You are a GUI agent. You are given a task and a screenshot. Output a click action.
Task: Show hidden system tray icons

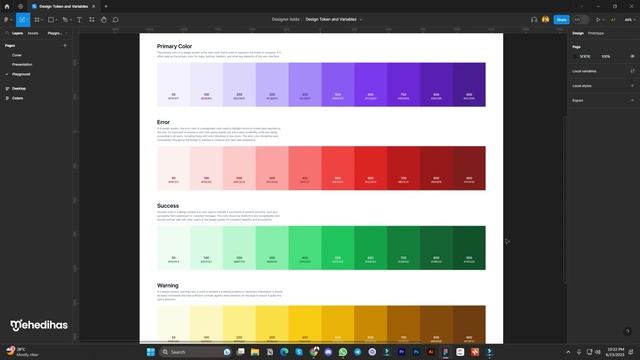point(568,352)
